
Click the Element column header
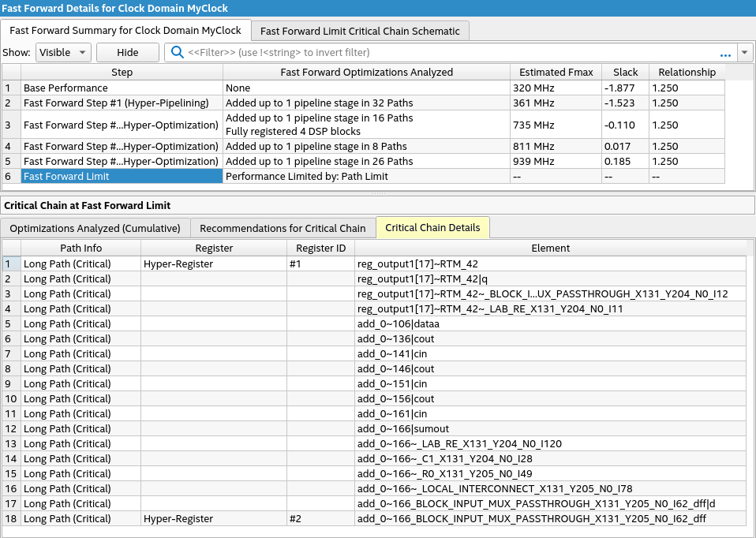coord(550,248)
